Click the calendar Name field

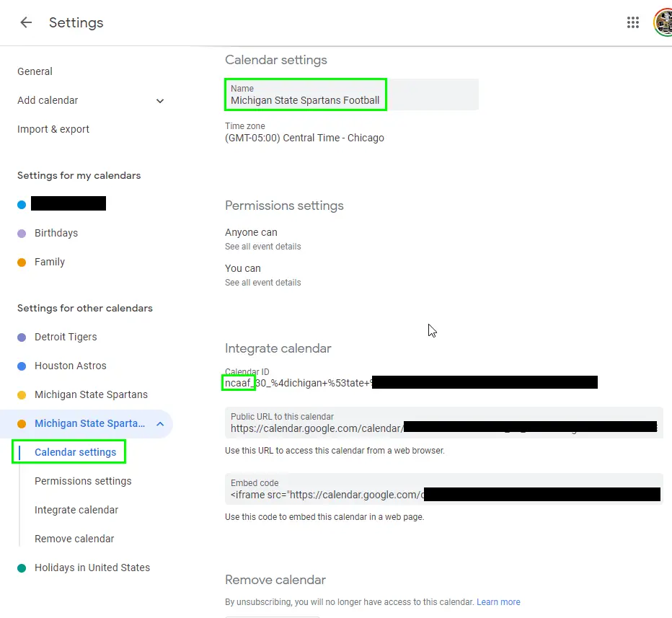351,94
